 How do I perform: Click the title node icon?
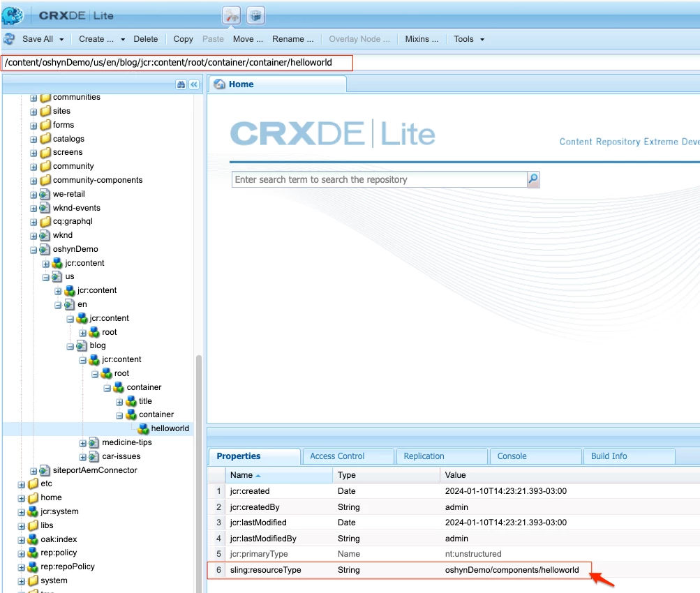coord(131,401)
